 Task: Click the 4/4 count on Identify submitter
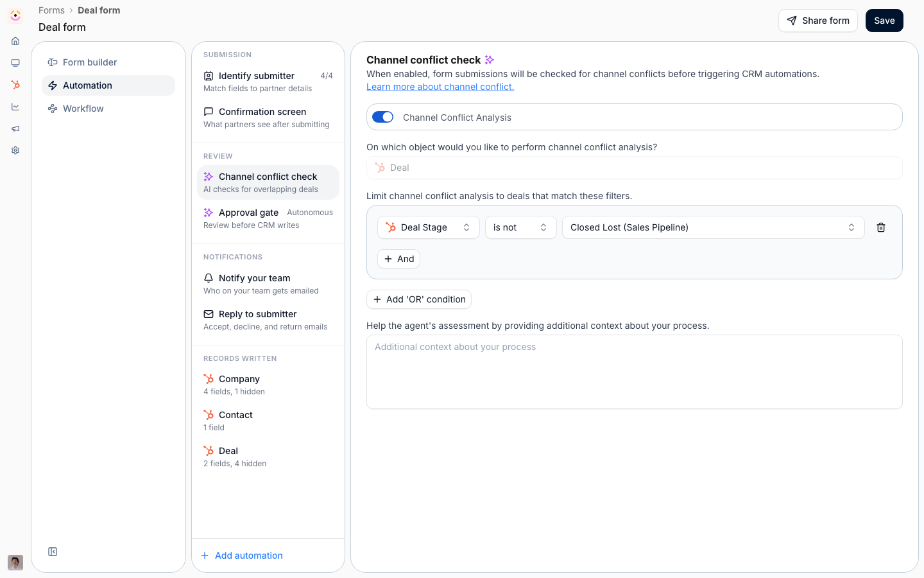(x=327, y=76)
